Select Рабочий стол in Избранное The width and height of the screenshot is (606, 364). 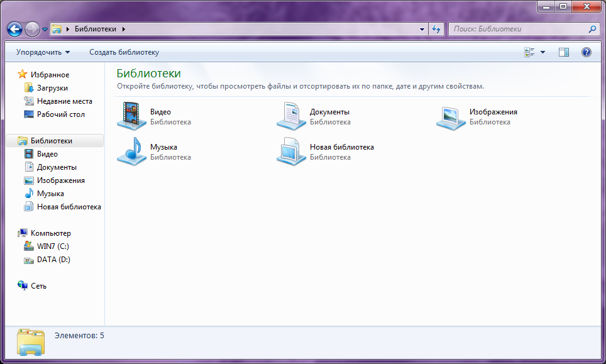(x=60, y=114)
